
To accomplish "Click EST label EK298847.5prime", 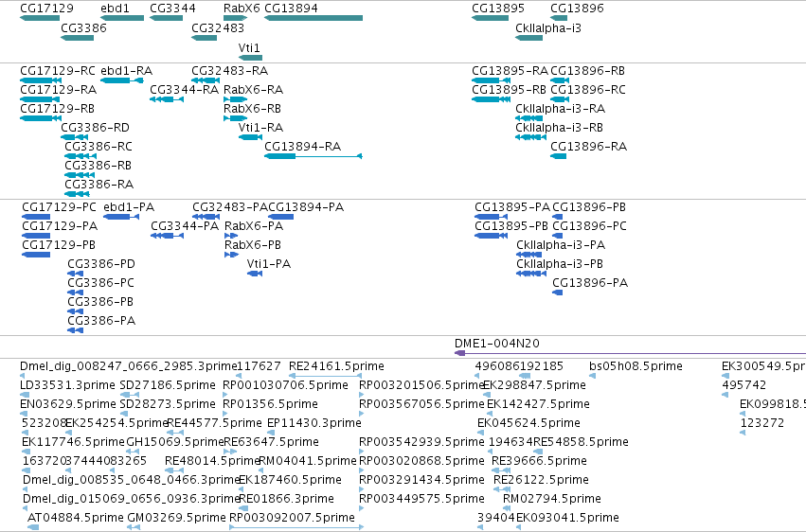I will [x=534, y=384].
